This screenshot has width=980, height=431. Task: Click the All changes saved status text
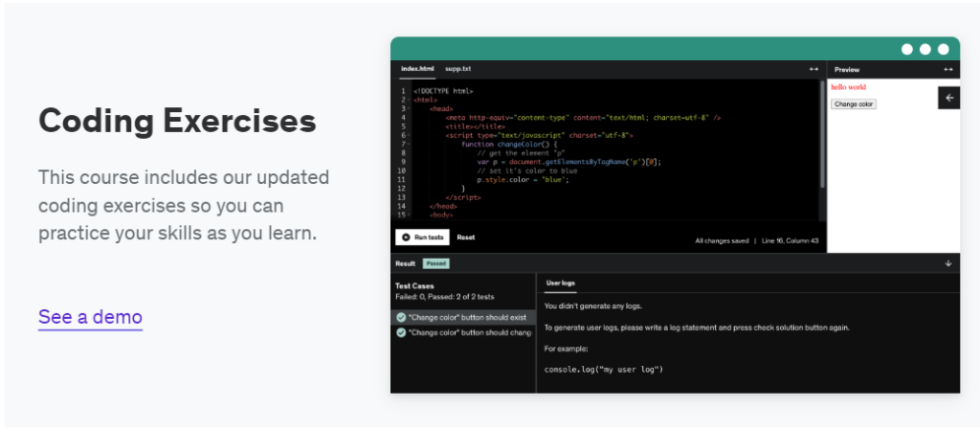click(x=722, y=240)
